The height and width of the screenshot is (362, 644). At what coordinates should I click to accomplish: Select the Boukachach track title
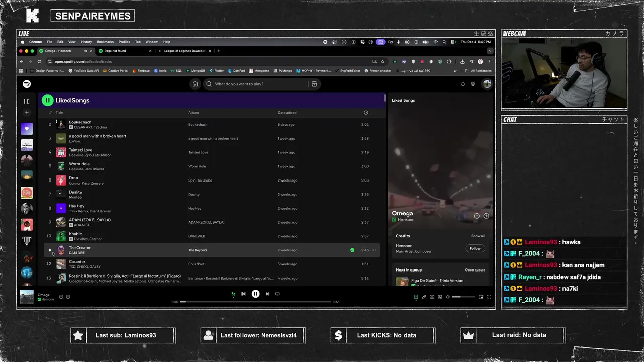click(x=80, y=122)
